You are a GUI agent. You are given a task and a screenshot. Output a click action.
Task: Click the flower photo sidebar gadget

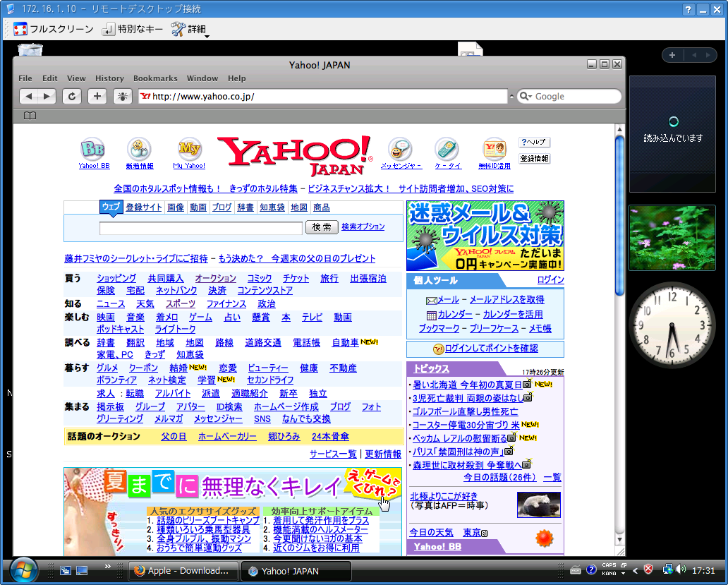pyautogui.click(x=672, y=238)
